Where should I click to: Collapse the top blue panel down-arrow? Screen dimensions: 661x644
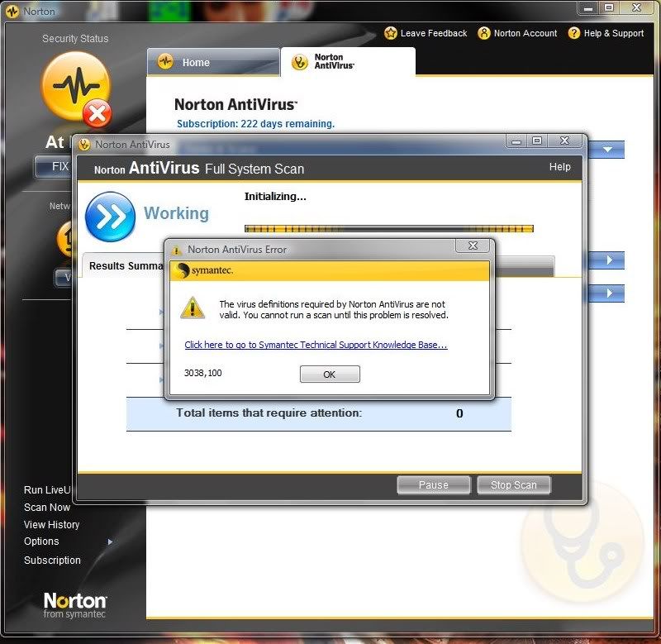pos(607,150)
